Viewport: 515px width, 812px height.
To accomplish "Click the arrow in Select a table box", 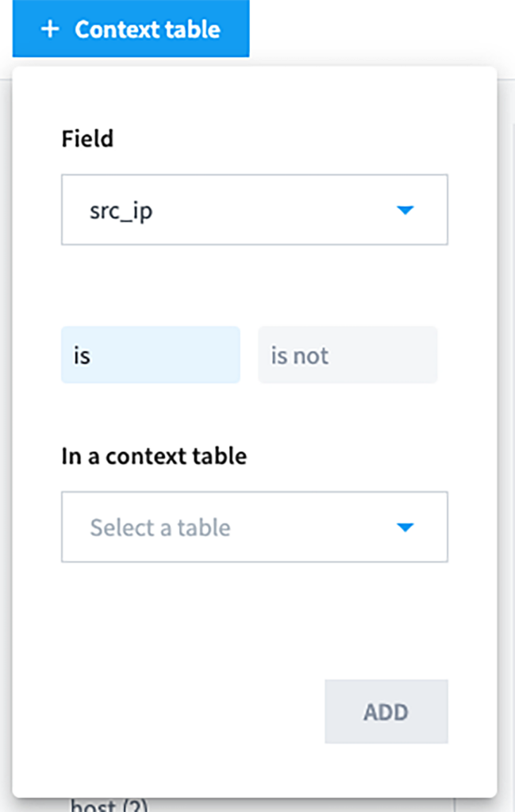I will point(405,527).
